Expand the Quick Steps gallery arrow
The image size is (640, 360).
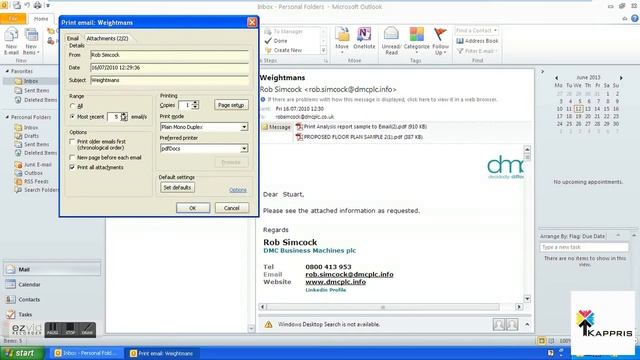tap(324, 51)
